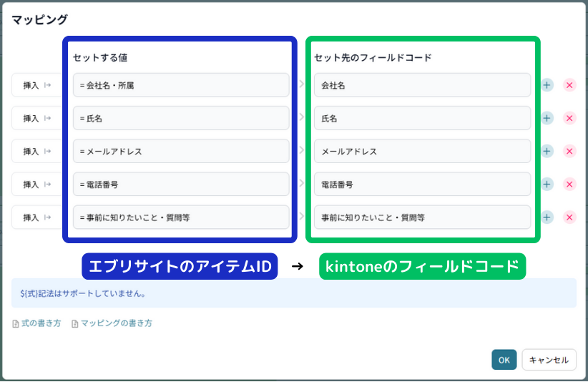
Task: Add a row after 事前に知りたいこと mapping
Action: [547, 217]
